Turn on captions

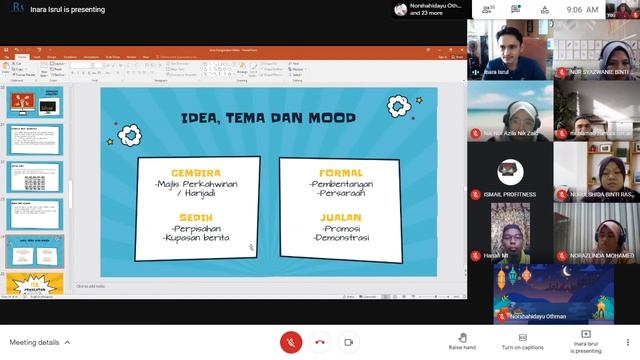tap(522, 342)
